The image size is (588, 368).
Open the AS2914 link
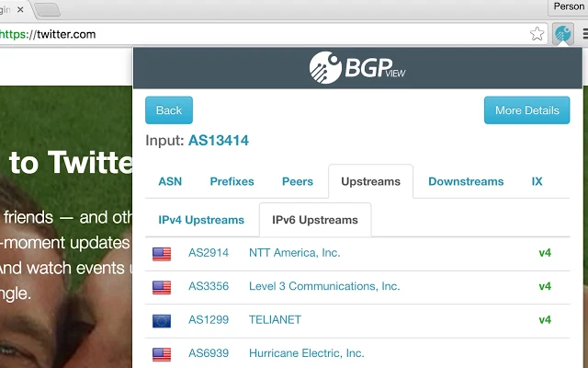tap(209, 253)
